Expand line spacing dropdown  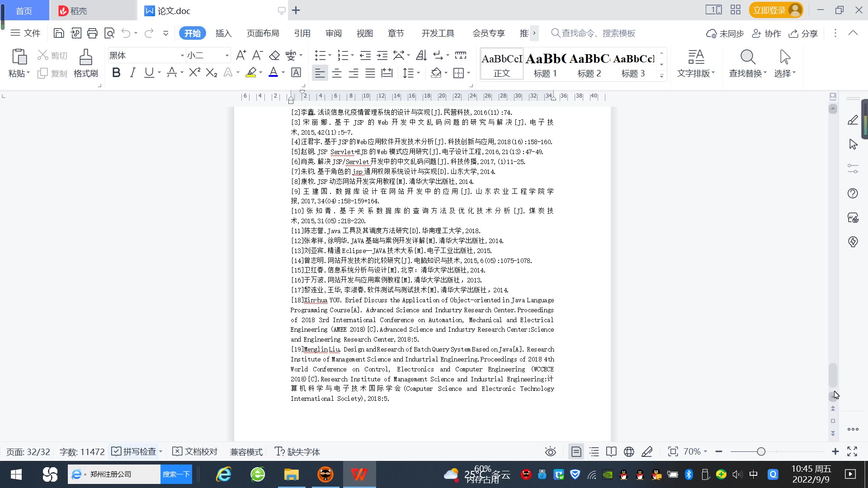click(x=418, y=73)
